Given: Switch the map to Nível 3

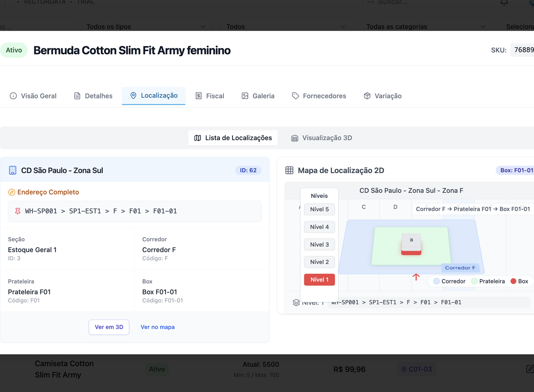Looking at the screenshot, I should pyautogui.click(x=319, y=245).
